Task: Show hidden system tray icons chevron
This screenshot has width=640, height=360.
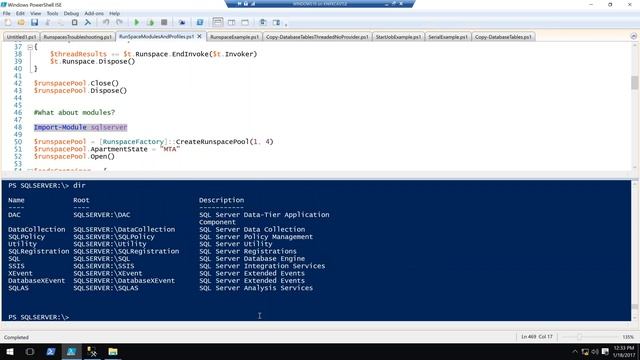Action: tap(575, 351)
